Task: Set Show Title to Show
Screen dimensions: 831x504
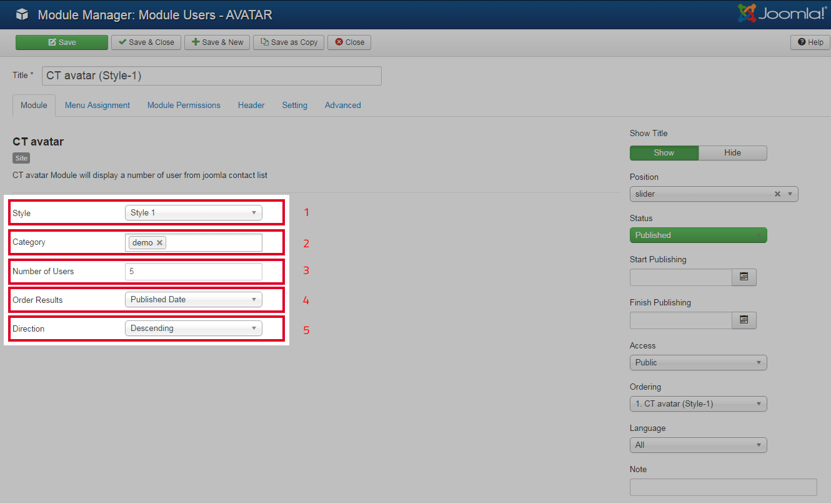Action: point(664,153)
